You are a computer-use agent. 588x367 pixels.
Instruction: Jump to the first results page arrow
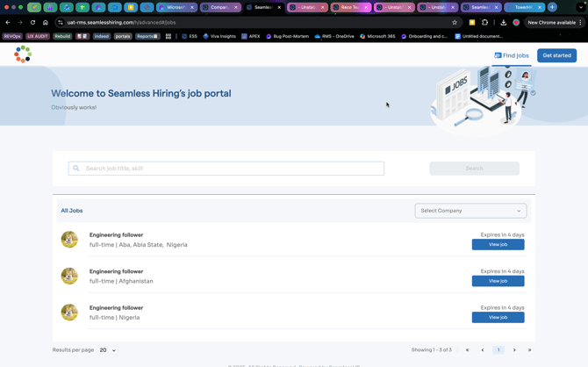tap(467, 350)
